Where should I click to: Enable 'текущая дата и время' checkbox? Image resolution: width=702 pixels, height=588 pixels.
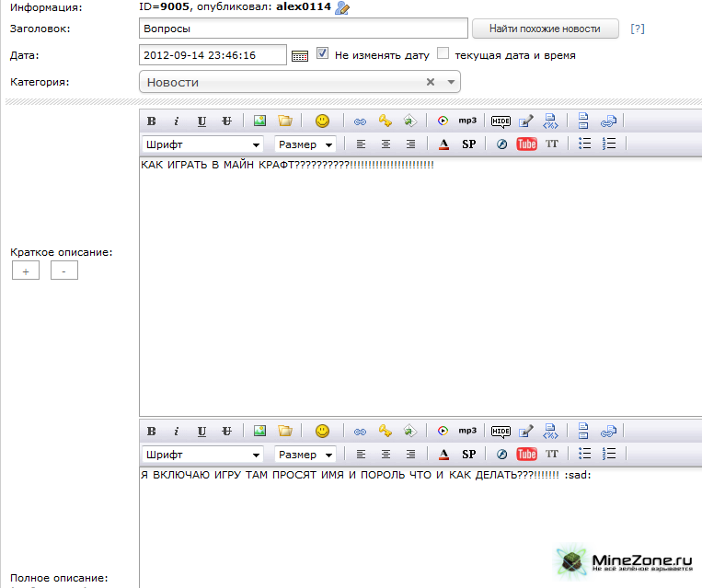[443, 53]
